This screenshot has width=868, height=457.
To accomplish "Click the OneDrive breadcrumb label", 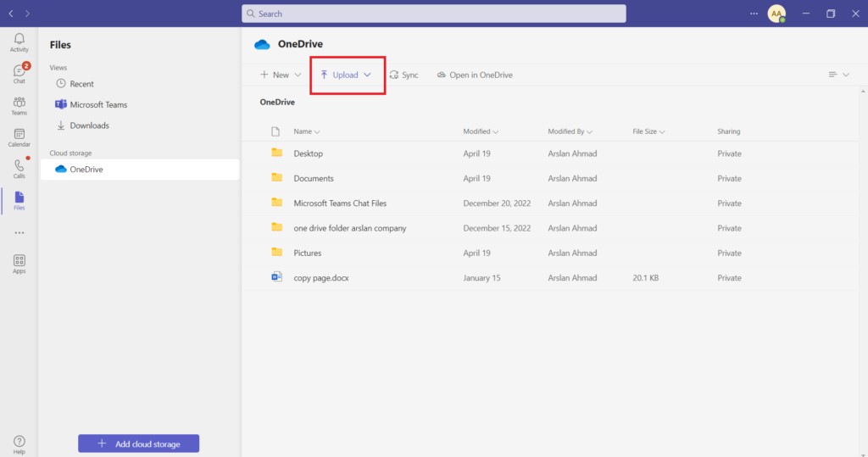I will pyautogui.click(x=277, y=102).
